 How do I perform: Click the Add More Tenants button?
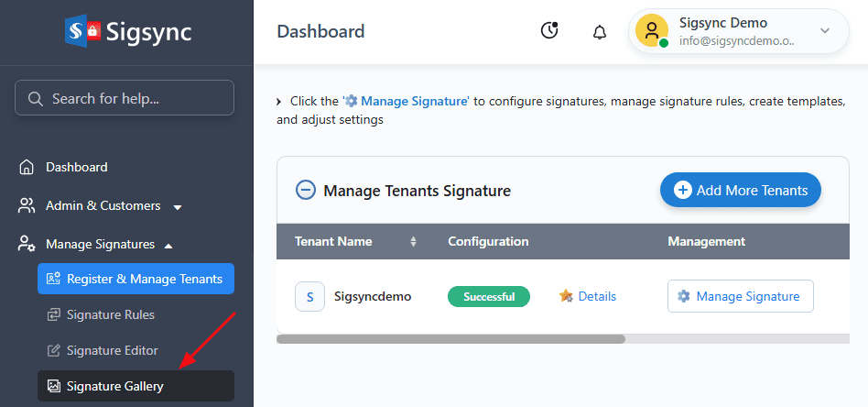pyautogui.click(x=741, y=191)
